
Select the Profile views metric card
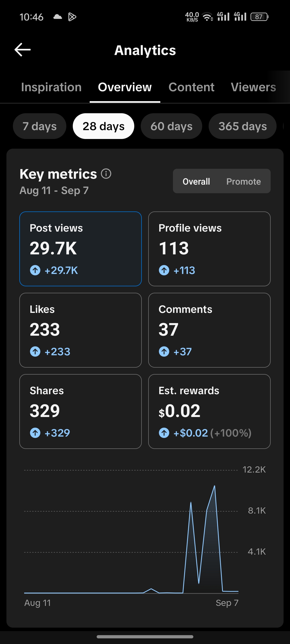(x=209, y=249)
